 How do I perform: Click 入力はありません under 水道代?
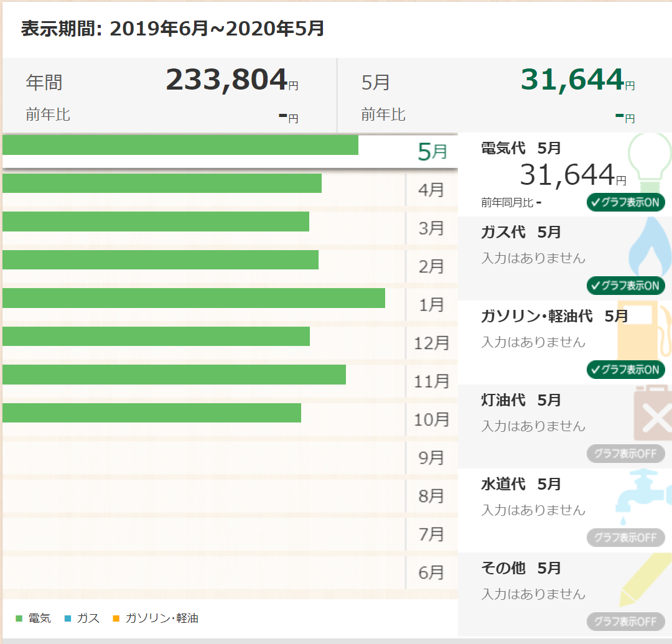(534, 510)
